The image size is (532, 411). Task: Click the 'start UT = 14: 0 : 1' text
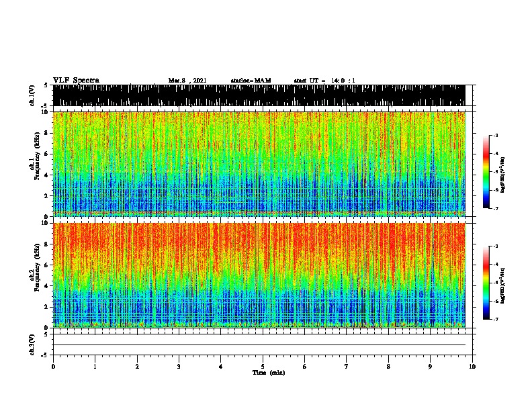point(324,81)
